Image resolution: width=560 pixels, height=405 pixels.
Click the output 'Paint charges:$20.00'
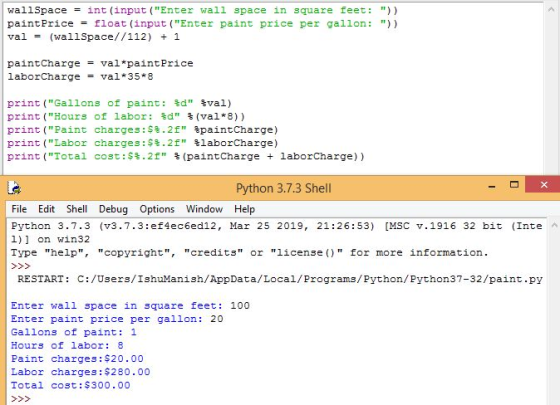point(77,359)
